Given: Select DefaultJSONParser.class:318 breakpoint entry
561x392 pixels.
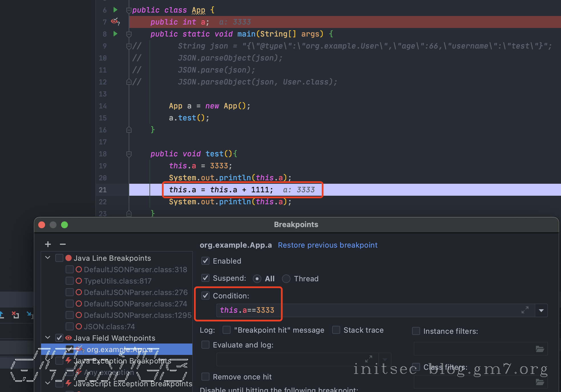Looking at the screenshot, I should 135,270.
